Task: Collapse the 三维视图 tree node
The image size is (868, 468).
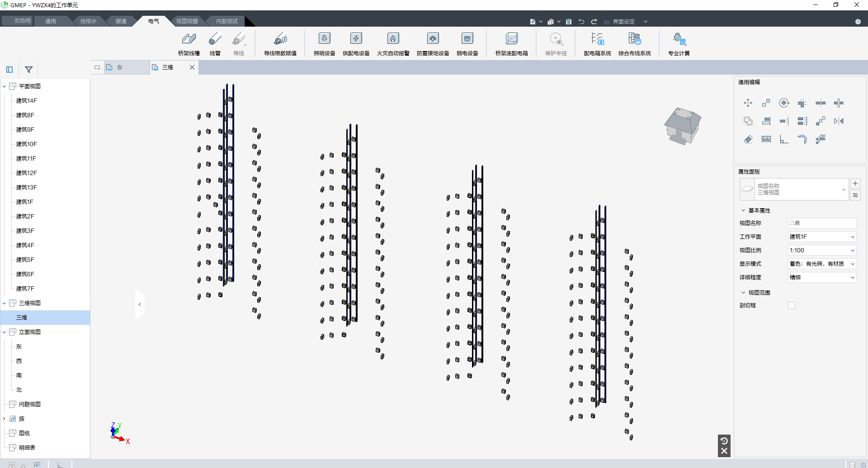Action: click(x=4, y=303)
